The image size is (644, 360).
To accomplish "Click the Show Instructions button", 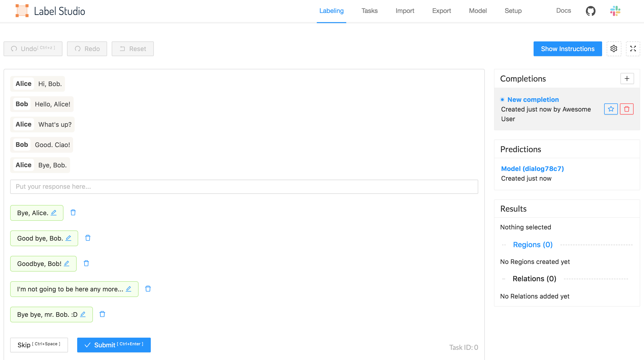I will (x=568, y=49).
